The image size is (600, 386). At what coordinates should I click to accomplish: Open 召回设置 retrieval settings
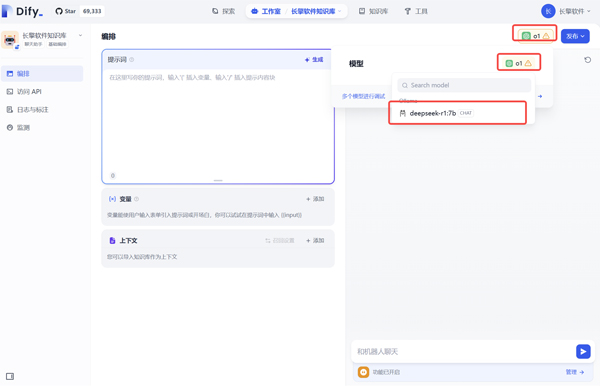[x=280, y=241]
